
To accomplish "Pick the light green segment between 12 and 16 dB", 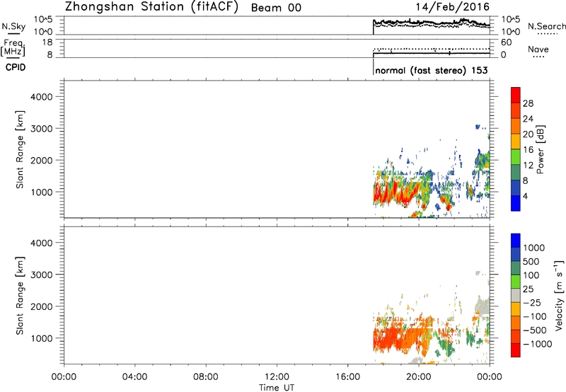I will point(516,156).
